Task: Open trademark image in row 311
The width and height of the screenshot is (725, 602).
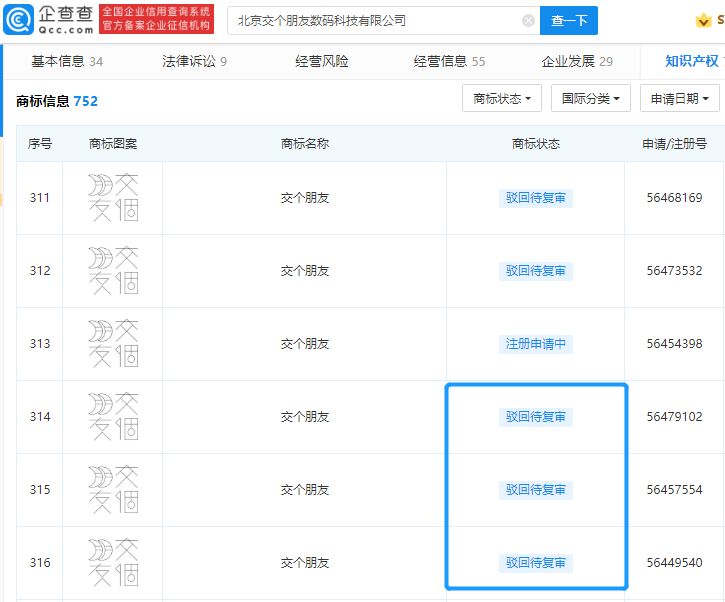Action: click(x=113, y=197)
